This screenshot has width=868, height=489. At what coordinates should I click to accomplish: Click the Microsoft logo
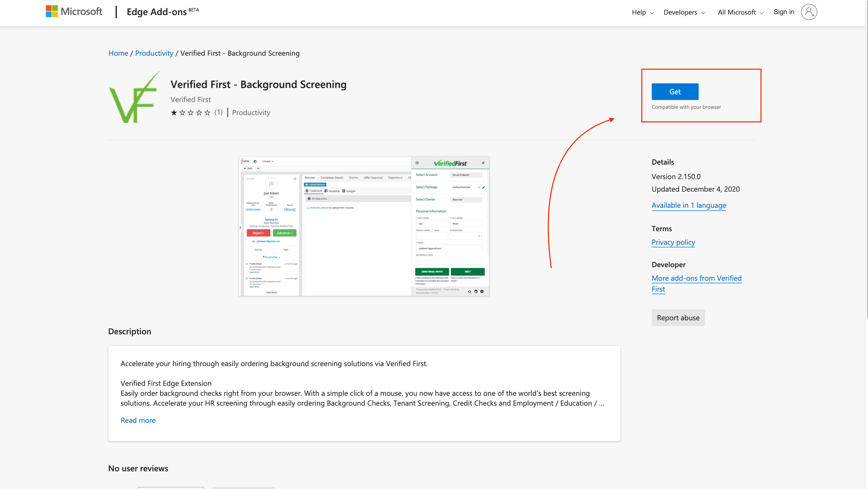(74, 11)
